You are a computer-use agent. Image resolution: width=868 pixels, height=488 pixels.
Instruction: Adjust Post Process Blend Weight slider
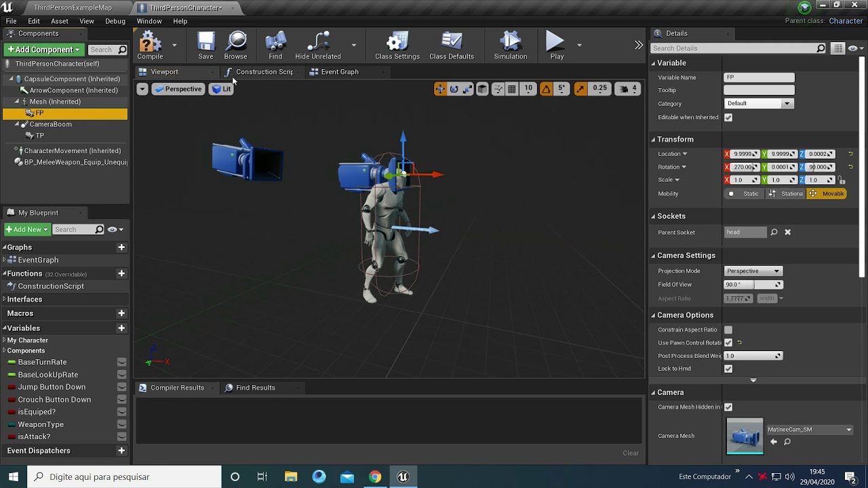point(753,356)
